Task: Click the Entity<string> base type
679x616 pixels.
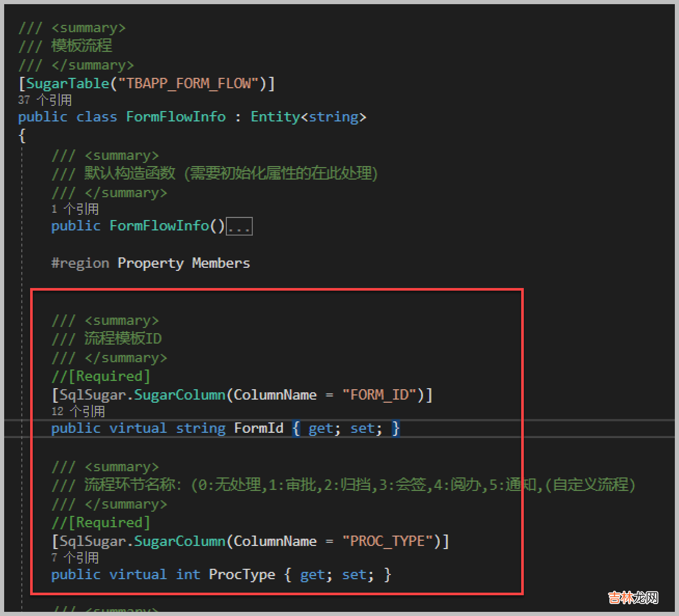Action: [308, 117]
